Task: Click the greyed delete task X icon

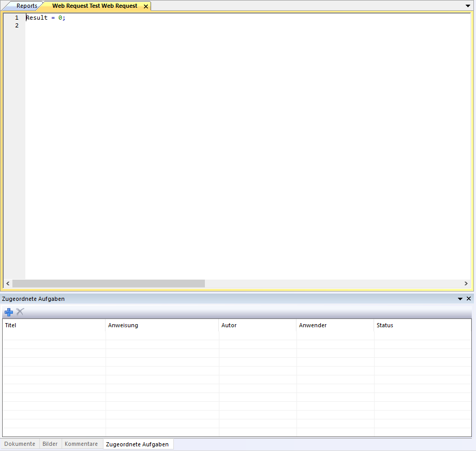Action: pos(20,312)
